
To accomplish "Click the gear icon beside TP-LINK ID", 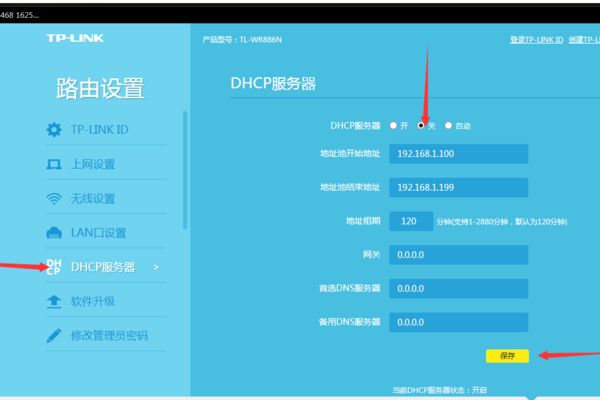I will (54, 130).
